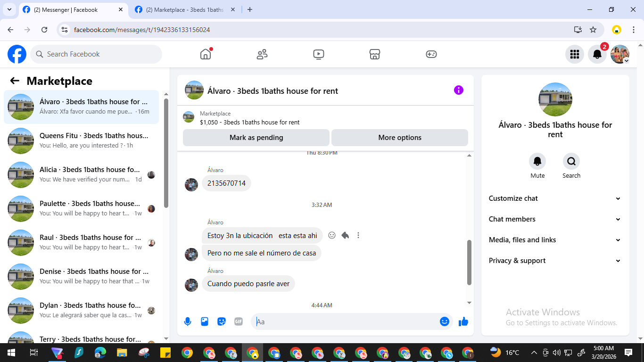Screen dimensions: 644x362
Task: Open a new browser tab
Action: (x=250, y=9)
